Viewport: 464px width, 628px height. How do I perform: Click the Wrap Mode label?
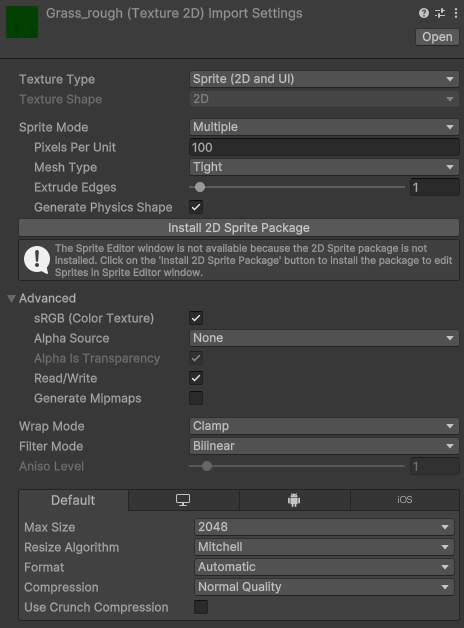tap(52, 426)
